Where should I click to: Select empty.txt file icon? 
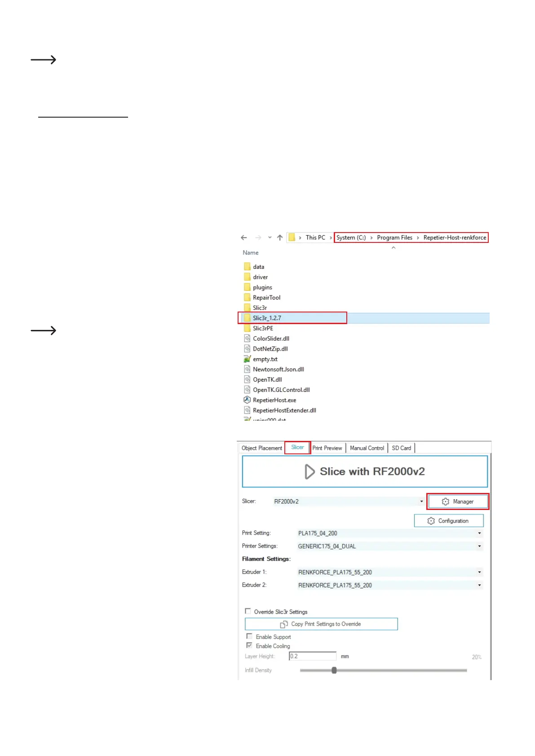(247, 359)
